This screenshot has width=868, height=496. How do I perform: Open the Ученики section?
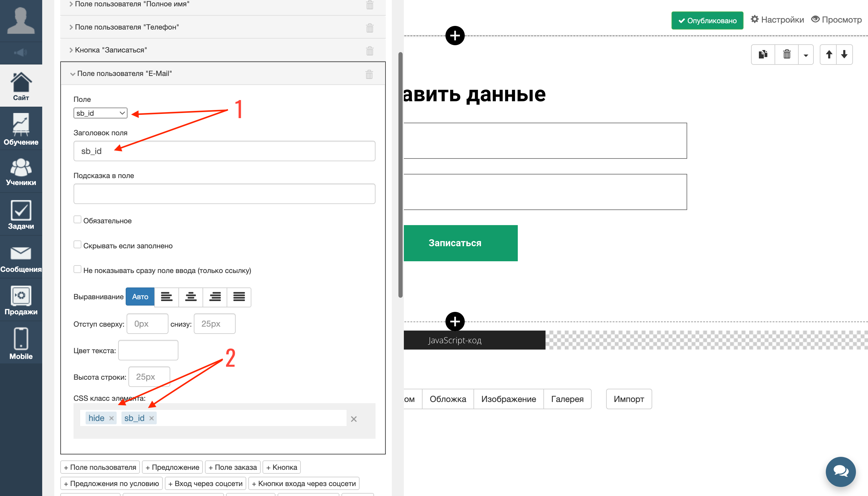21,172
